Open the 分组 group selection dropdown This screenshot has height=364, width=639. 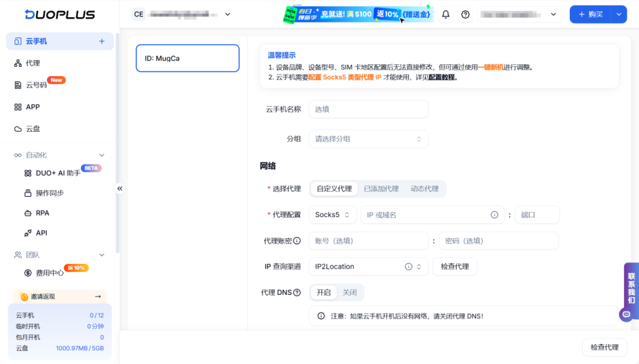pyautogui.click(x=368, y=138)
